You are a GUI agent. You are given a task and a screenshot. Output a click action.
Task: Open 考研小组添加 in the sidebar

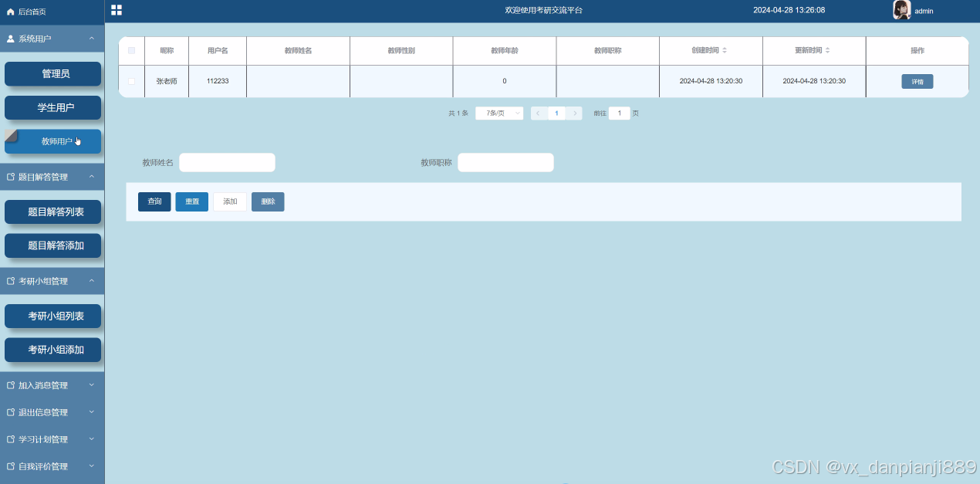tap(52, 350)
